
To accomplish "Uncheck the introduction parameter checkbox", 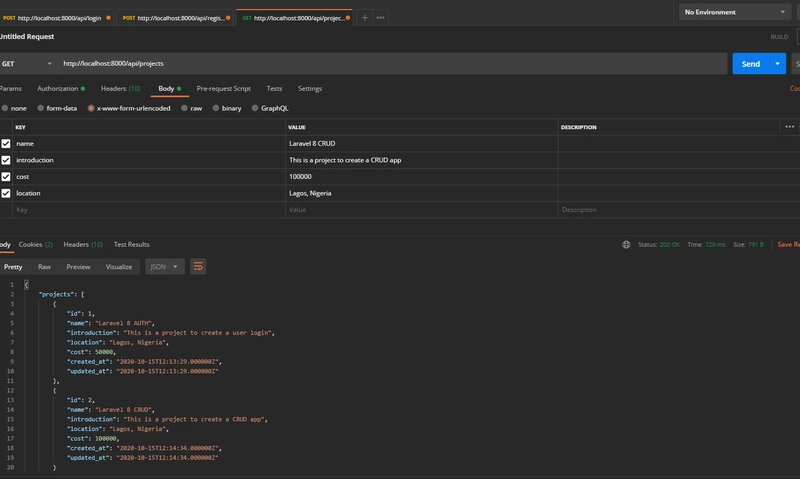I will 6,160.
